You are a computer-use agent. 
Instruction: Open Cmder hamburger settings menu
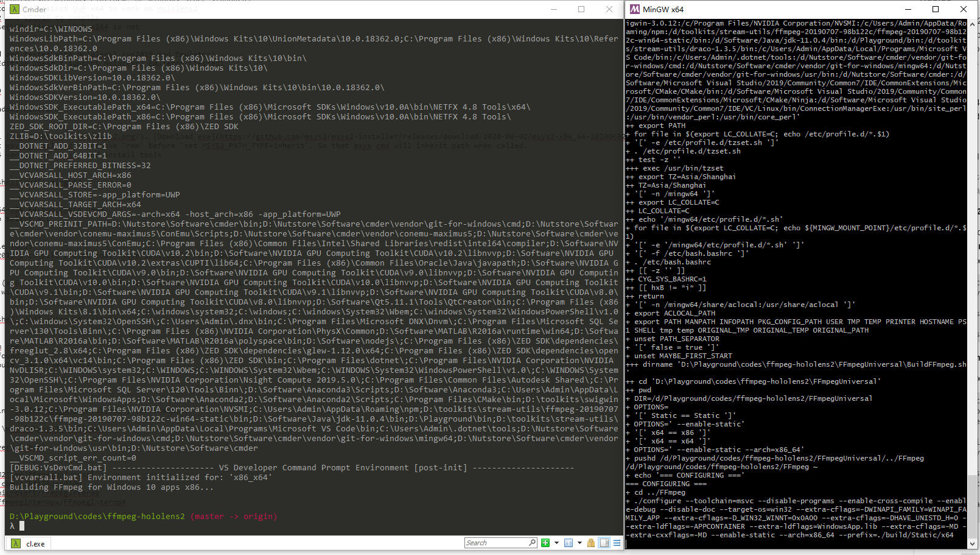pyautogui.click(x=617, y=543)
